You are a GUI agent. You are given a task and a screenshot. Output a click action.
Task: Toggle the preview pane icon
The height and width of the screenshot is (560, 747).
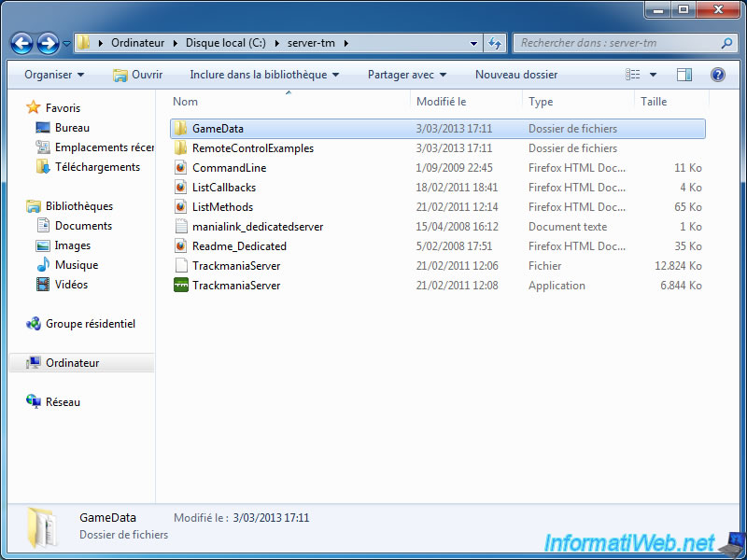tap(684, 75)
